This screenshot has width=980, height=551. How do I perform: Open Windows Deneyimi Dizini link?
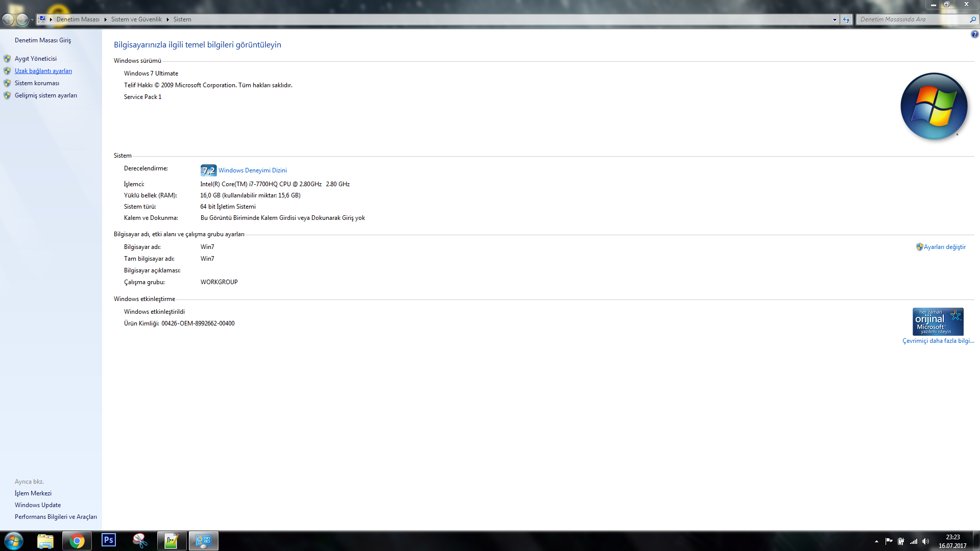253,170
